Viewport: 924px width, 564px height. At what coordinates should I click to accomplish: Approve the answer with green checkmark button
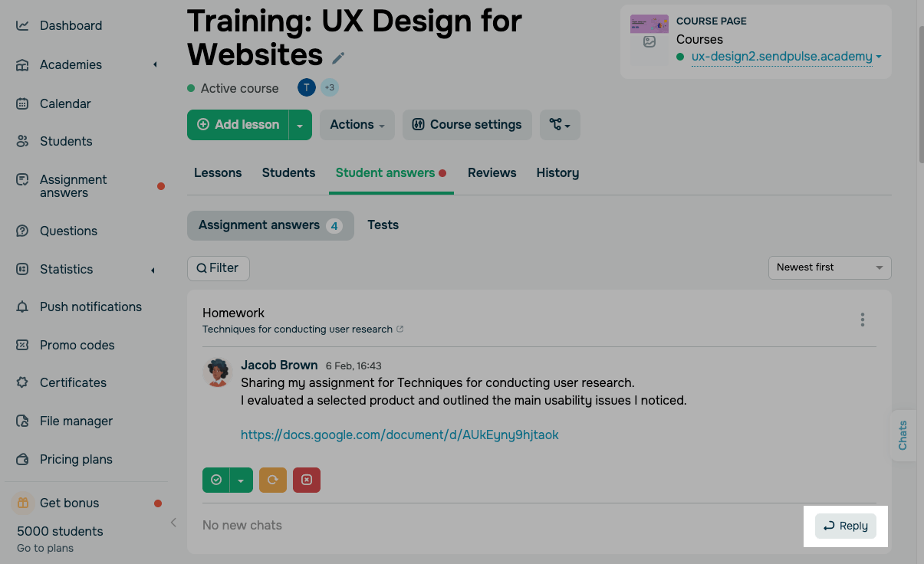pos(216,480)
